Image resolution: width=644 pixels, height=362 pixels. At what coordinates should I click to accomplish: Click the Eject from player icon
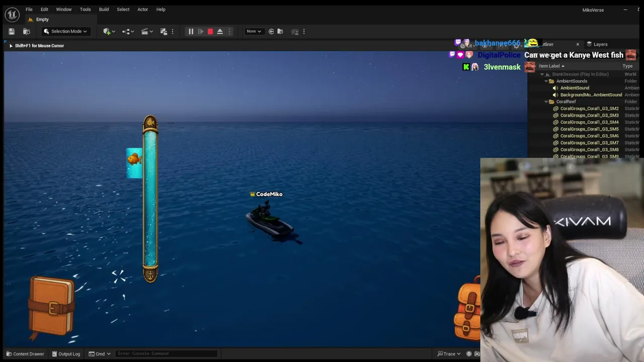click(x=220, y=32)
